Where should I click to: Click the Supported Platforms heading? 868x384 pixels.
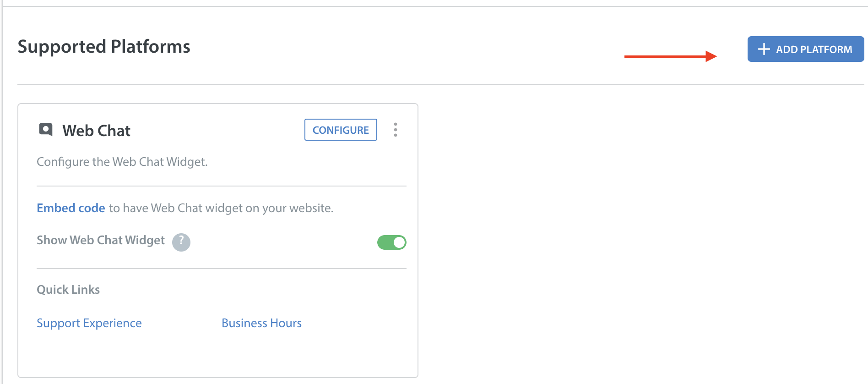tap(104, 47)
